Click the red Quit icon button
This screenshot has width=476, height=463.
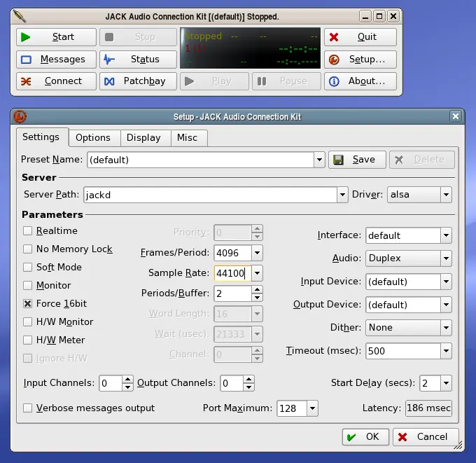335,37
